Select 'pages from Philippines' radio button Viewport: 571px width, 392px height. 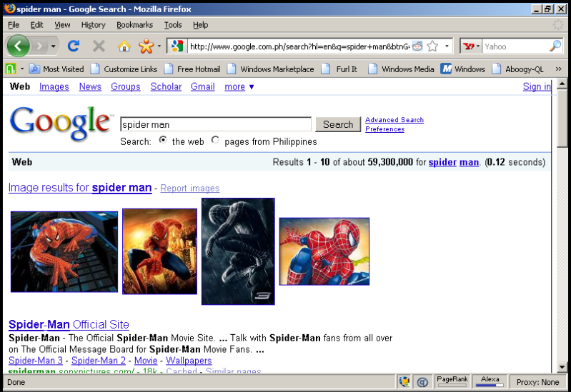pos(215,140)
